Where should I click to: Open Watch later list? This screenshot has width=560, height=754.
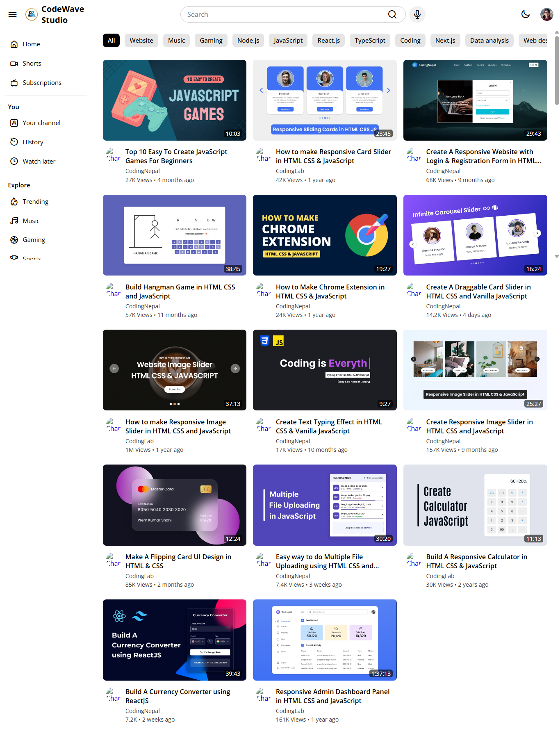pyautogui.click(x=39, y=162)
